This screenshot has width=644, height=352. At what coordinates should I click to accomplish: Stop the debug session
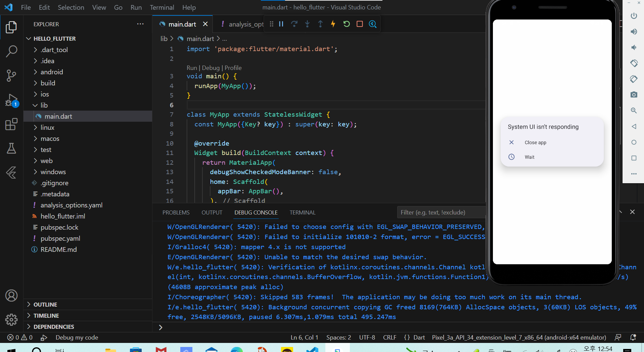pos(360,24)
